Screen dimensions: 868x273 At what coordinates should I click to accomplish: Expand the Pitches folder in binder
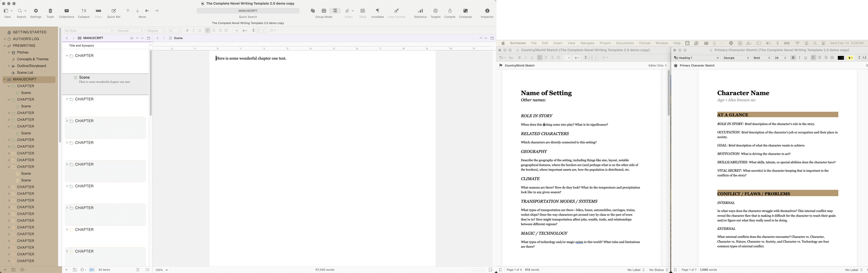pyautogui.click(x=9, y=53)
